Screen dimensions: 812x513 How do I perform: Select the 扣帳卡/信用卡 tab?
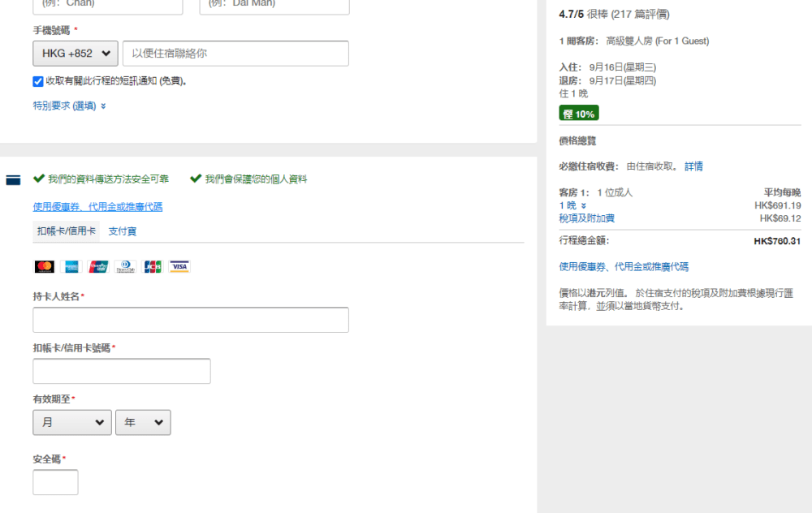tap(65, 231)
